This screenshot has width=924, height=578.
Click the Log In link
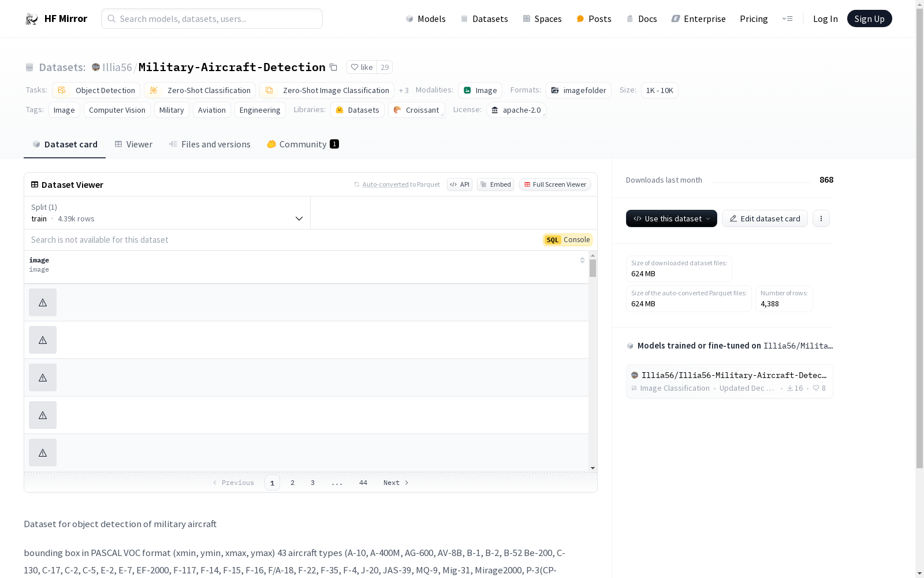click(x=825, y=18)
